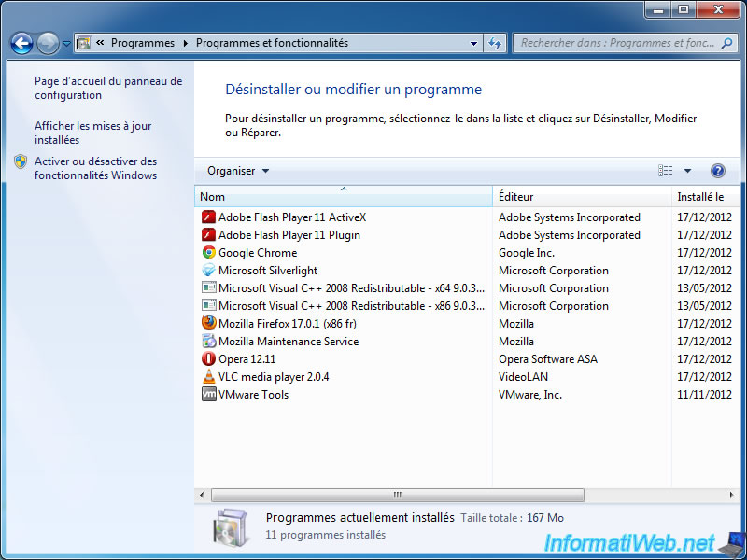Click icon of Visual C++ 2008 x64 entry
This screenshot has height=560, width=747.
click(x=208, y=288)
